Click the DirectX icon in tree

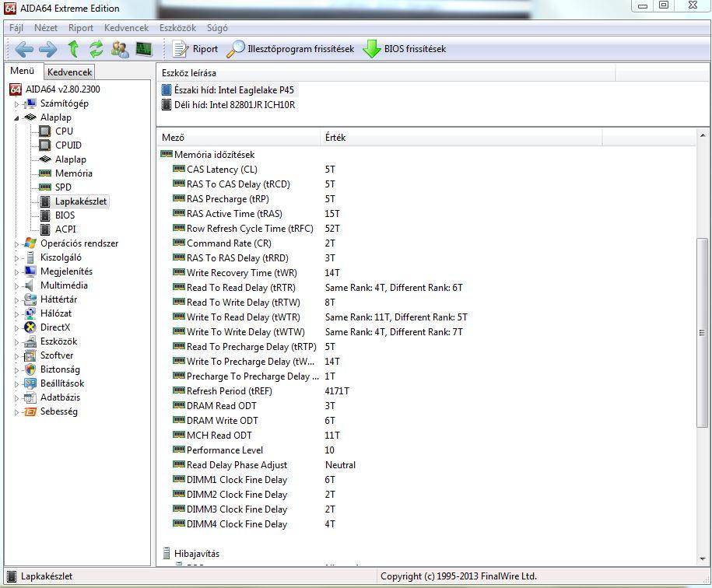(x=30, y=327)
